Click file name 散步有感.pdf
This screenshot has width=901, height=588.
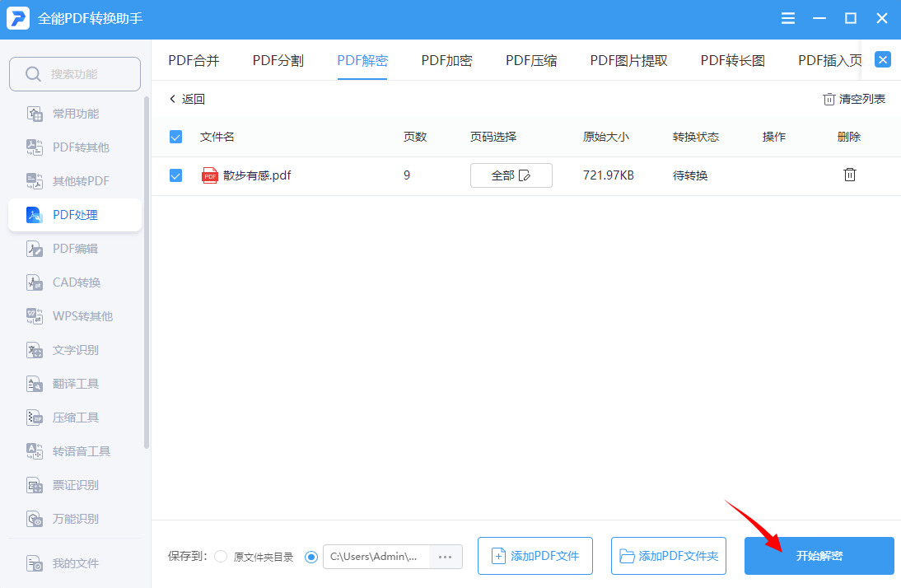coord(257,175)
